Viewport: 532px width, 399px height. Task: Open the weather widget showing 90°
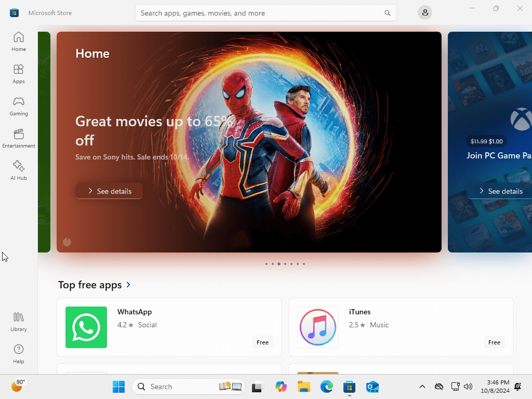pos(18,386)
